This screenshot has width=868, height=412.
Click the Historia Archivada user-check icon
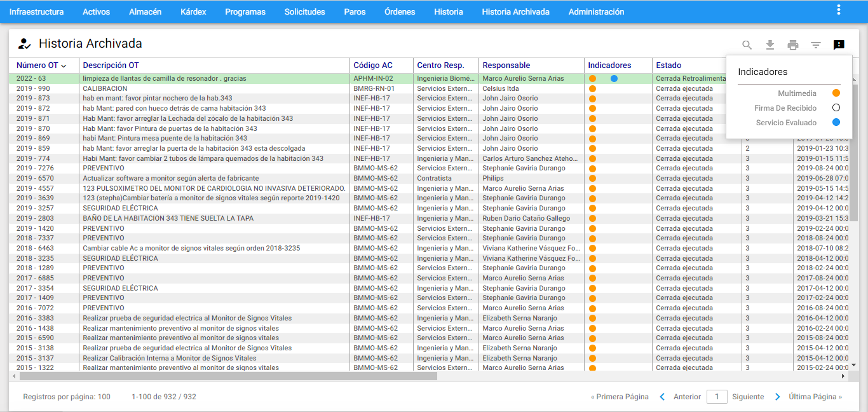click(24, 44)
